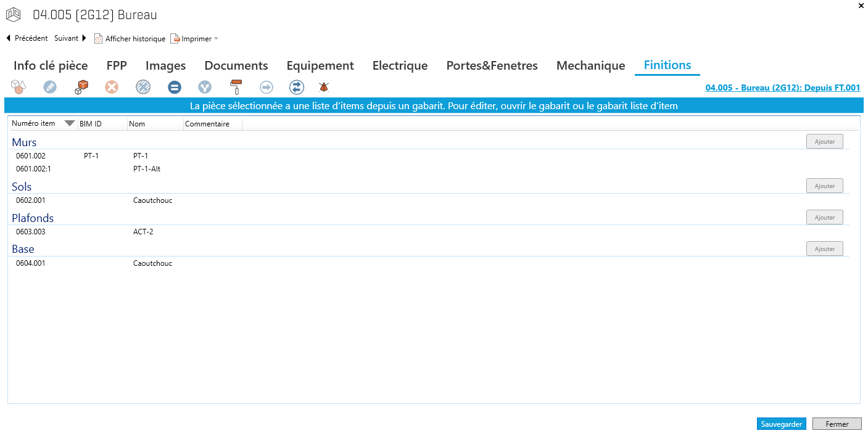Click the paint roller icon
The width and height of the screenshot is (868, 436).
(236, 87)
